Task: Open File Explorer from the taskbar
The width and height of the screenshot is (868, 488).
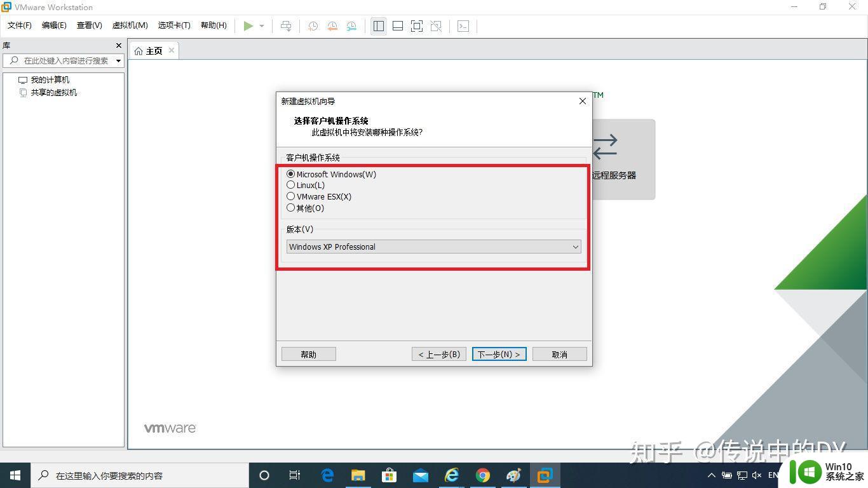Action: [x=358, y=475]
